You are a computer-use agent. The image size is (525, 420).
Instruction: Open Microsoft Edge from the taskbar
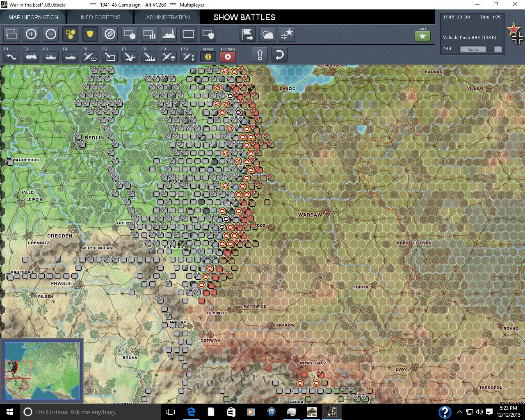(x=191, y=412)
